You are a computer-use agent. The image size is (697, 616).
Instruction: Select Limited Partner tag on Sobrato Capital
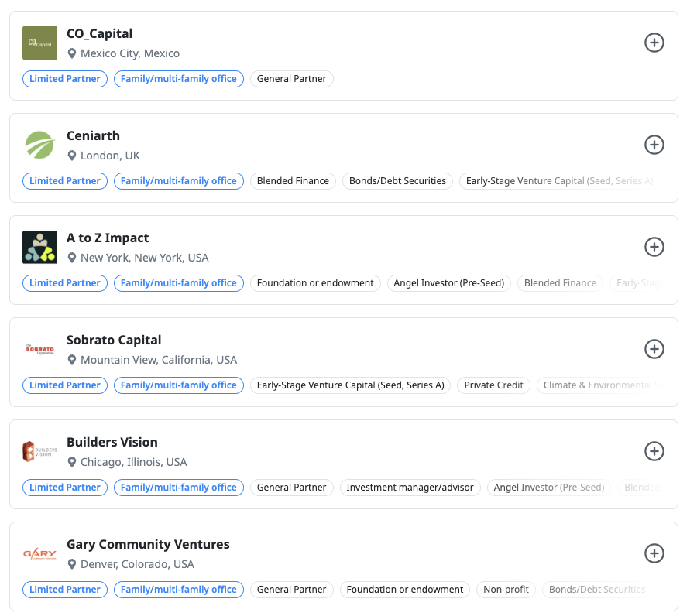65,385
